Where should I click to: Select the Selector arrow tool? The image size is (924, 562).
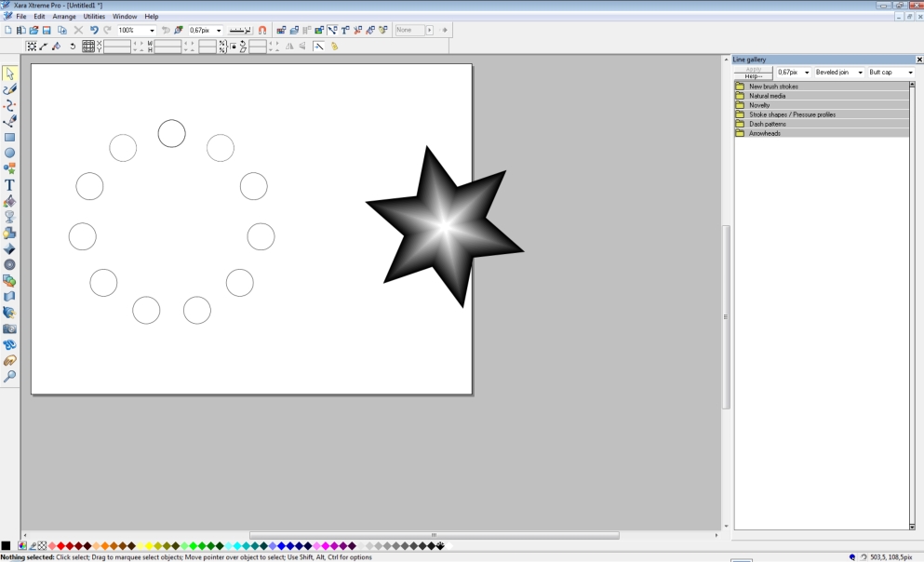pyautogui.click(x=9, y=74)
